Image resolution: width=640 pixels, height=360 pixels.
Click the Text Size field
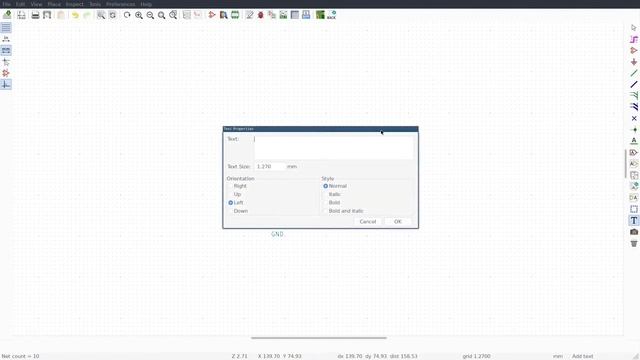(x=270, y=167)
